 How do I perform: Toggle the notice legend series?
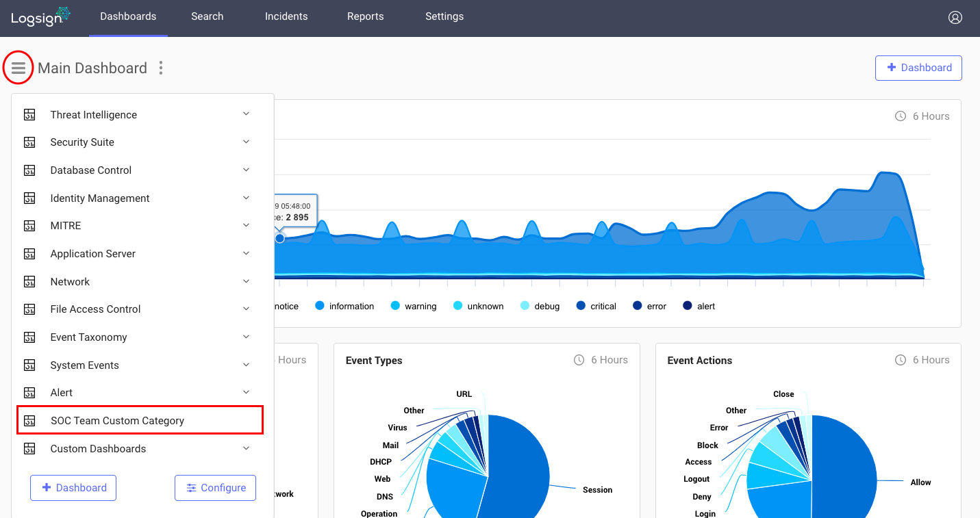(286, 306)
